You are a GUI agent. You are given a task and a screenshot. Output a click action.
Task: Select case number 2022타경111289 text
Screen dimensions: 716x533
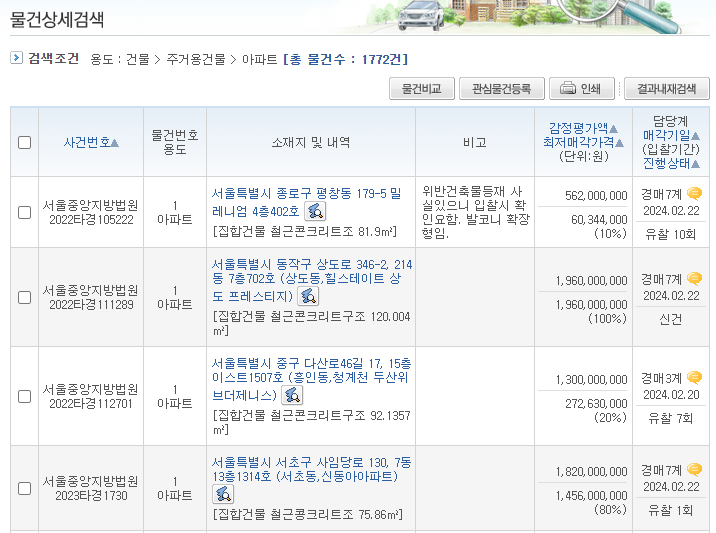pyautogui.click(x=91, y=305)
